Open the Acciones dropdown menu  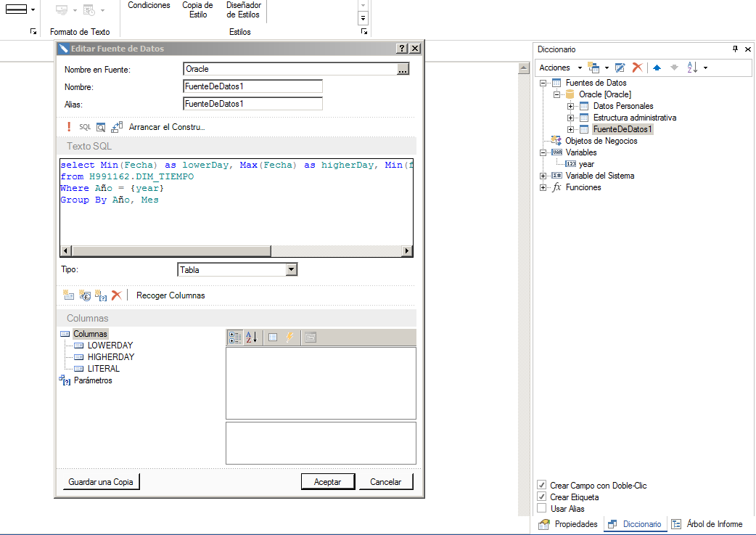click(560, 68)
